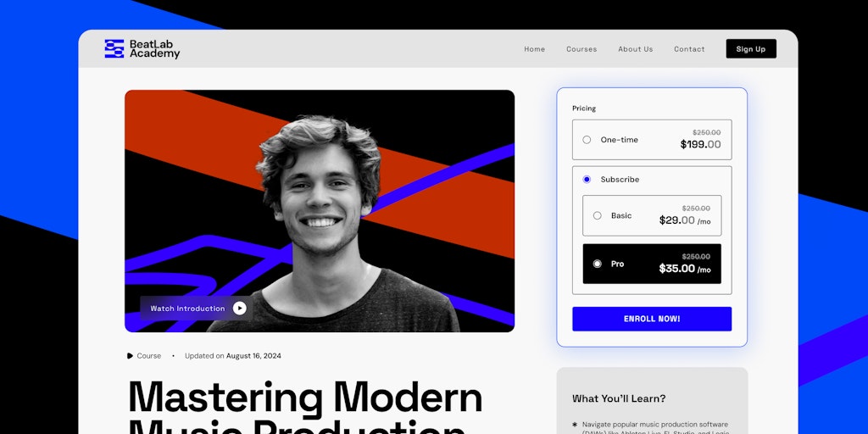The width and height of the screenshot is (868, 434).
Task: Click the Mastering Modern course title
Action: [x=305, y=398]
